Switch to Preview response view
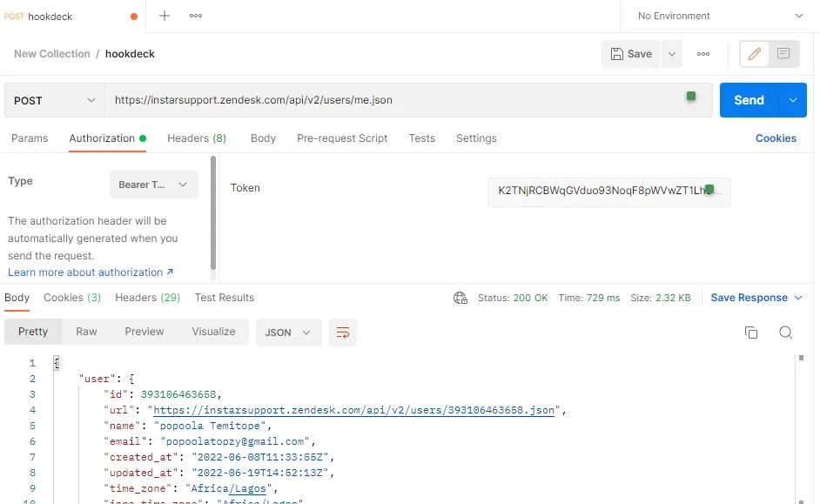The width and height of the screenshot is (820, 504). pos(145,332)
